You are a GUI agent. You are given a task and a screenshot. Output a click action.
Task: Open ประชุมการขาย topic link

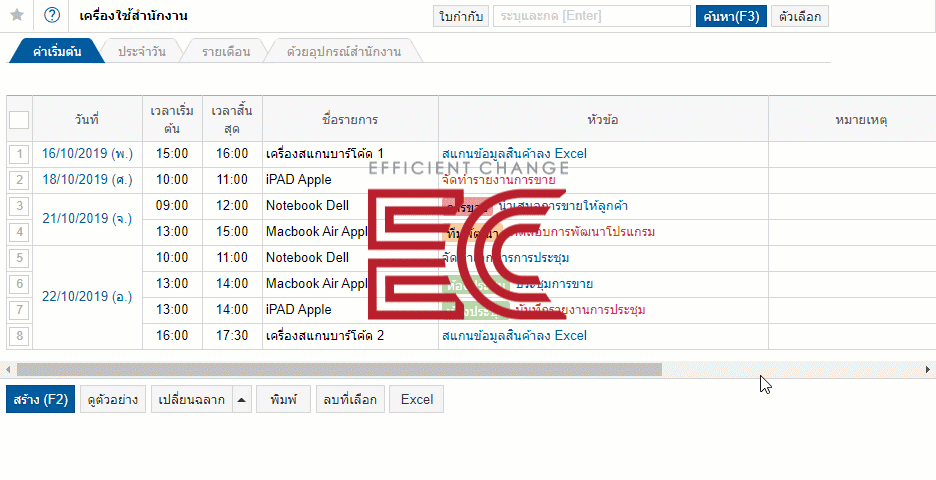(x=554, y=284)
